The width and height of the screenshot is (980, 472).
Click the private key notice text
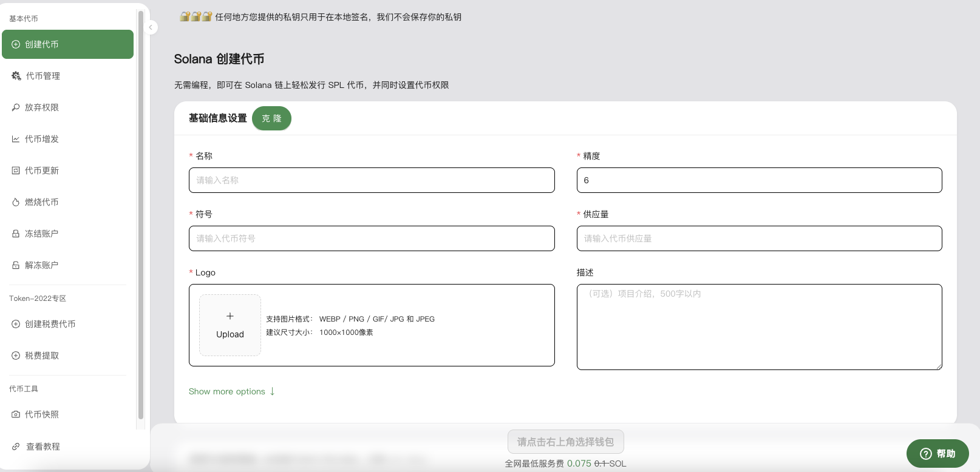pyautogui.click(x=338, y=17)
